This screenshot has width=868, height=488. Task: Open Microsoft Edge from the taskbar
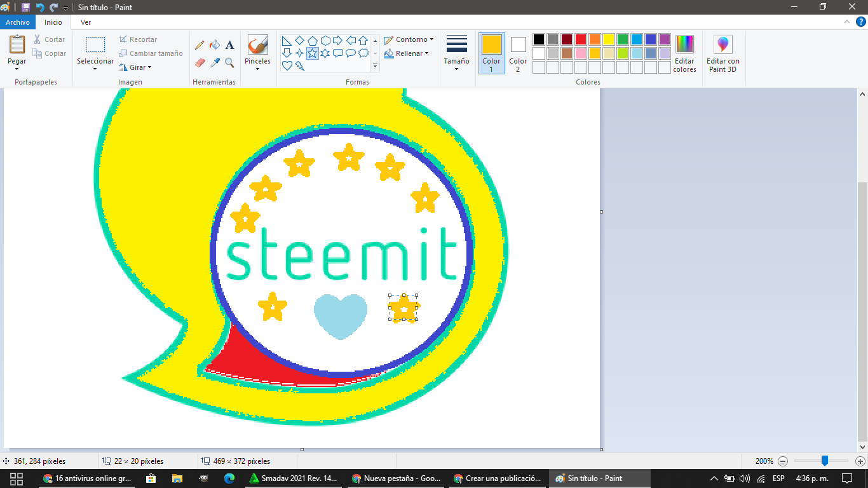229,478
